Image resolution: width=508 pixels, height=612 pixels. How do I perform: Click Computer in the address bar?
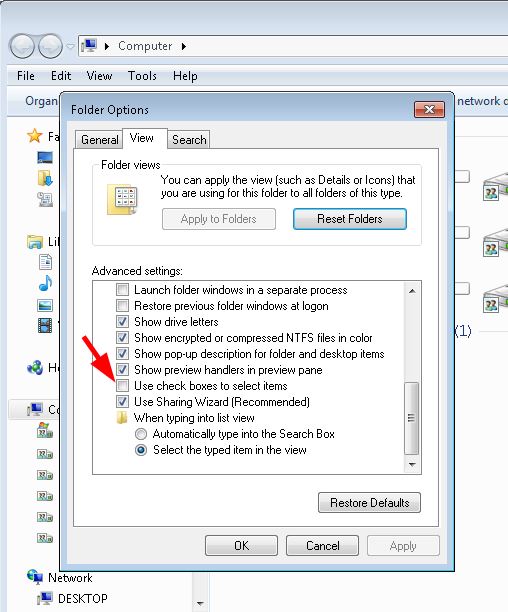point(145,46)
